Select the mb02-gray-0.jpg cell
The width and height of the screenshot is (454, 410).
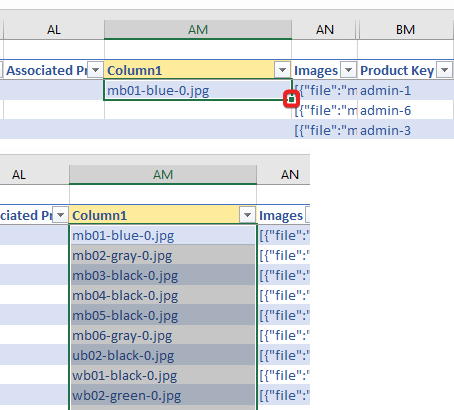(163, 255)
